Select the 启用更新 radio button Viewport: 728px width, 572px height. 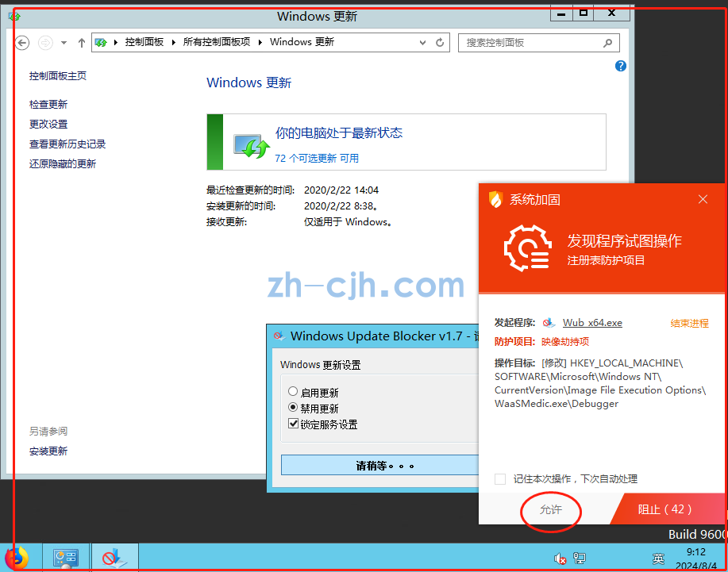coord(293,392)
